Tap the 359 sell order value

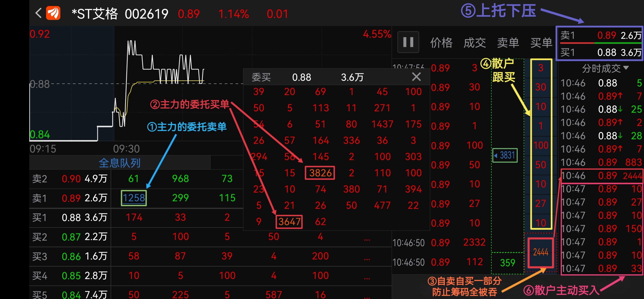[x=507, y=263]
